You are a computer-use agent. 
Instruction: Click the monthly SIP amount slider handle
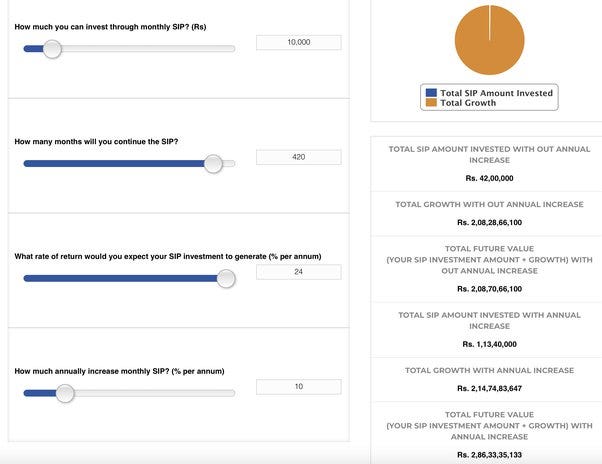[x=52, y=49]
